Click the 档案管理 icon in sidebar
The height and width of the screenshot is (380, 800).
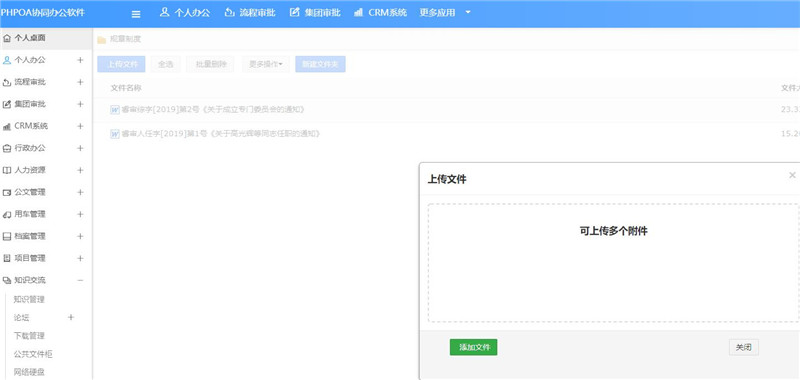pyautogui.click(x=7, y=237)
